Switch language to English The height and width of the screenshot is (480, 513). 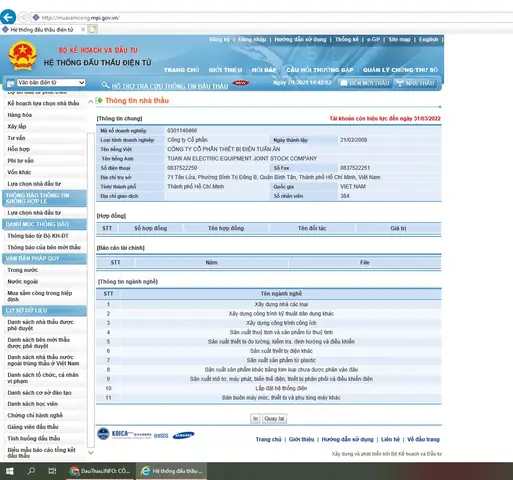pos(429,39)
